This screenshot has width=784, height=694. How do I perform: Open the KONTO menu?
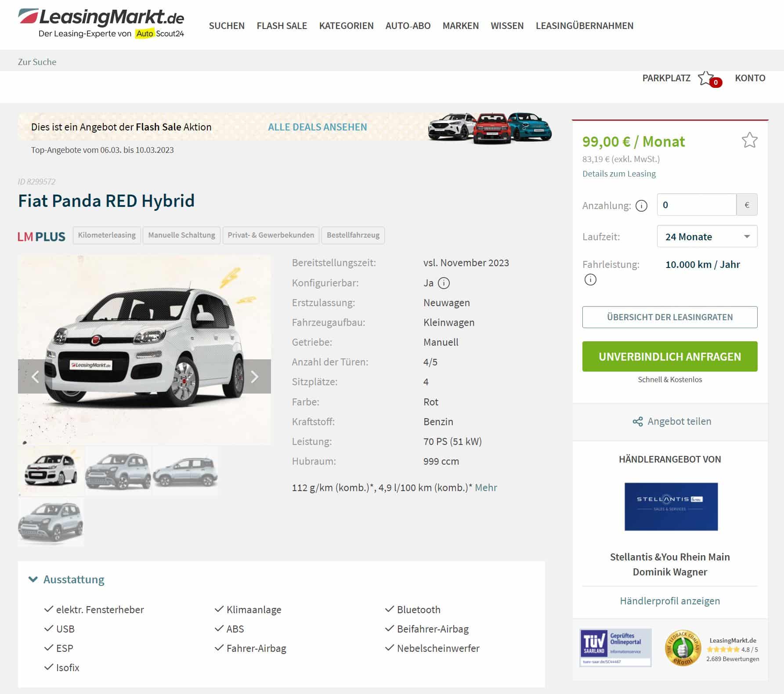click(750, 78)
